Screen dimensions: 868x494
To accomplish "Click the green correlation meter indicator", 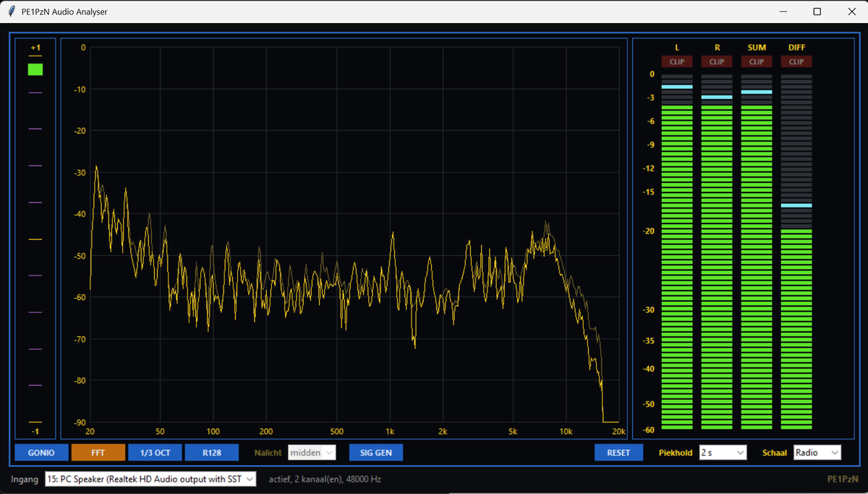I will [35, 69].
